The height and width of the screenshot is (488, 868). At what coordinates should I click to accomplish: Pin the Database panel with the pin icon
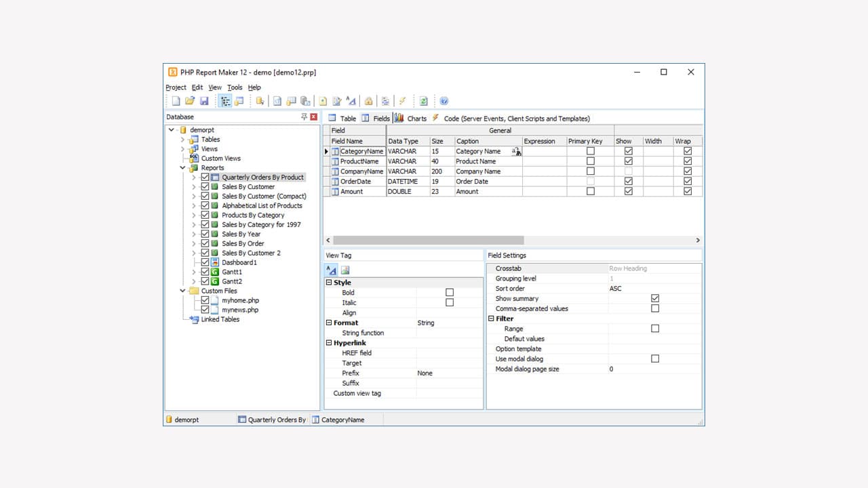tap(303, 117)
